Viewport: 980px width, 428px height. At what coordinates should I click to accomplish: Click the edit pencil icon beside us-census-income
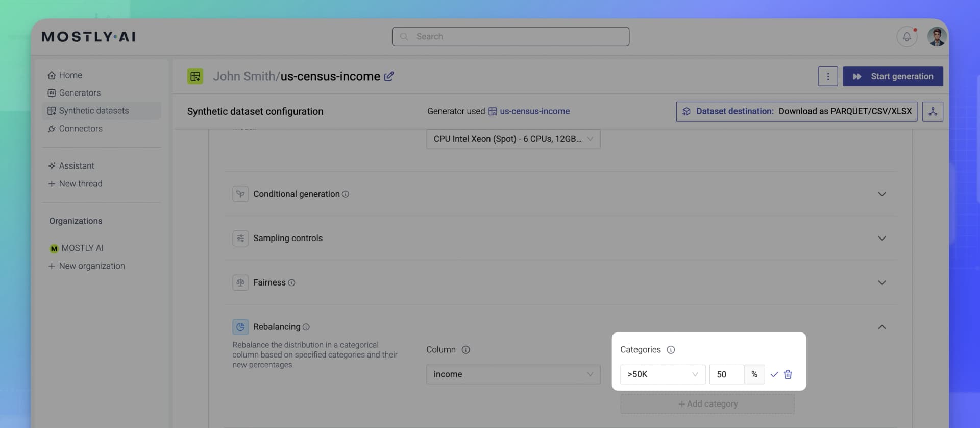click(389, 76)
